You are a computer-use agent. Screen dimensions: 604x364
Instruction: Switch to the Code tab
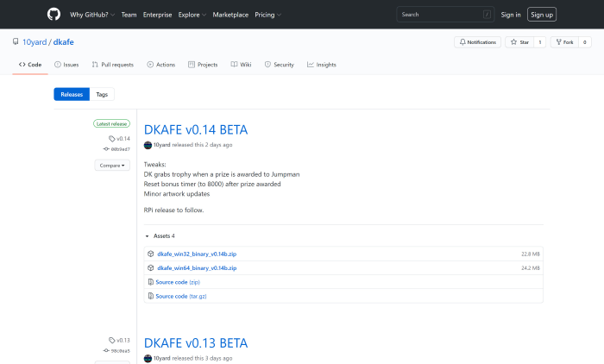(30, 65)
